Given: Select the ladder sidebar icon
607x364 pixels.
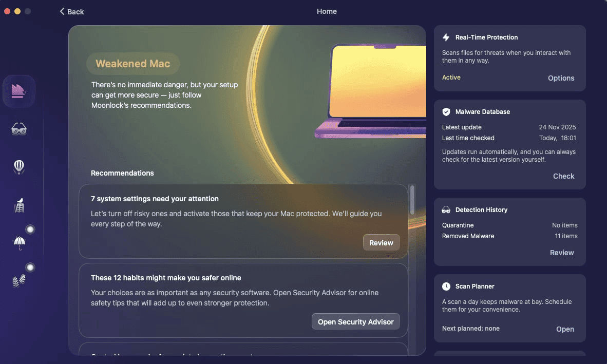Looking at the screenshot, I should pos(19,205).
